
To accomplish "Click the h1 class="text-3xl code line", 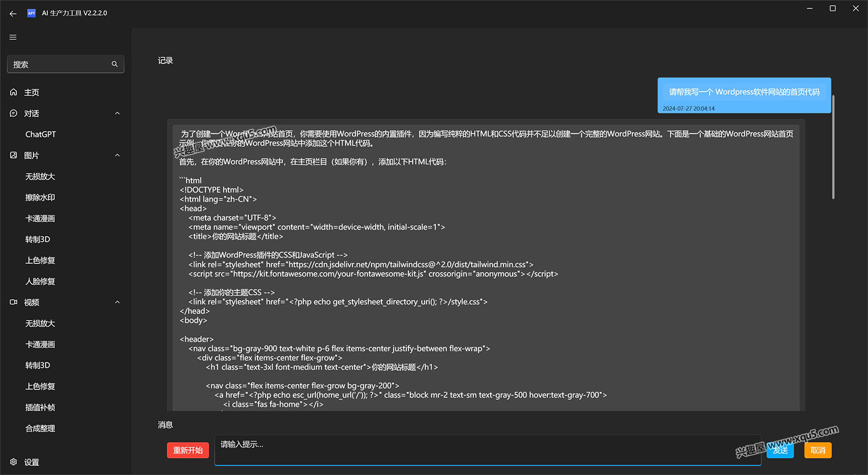I will click(x=322, y=367).
